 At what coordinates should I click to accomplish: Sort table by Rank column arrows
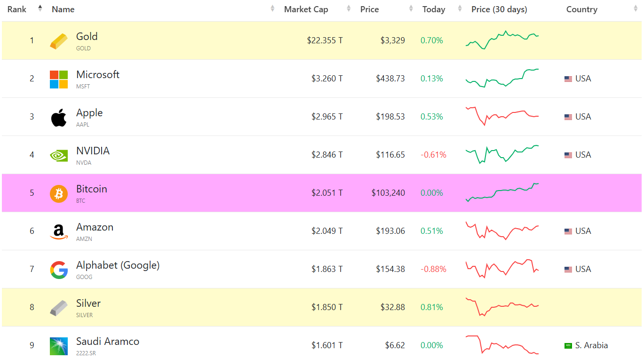pyautogui.click(x=40, y=9)
